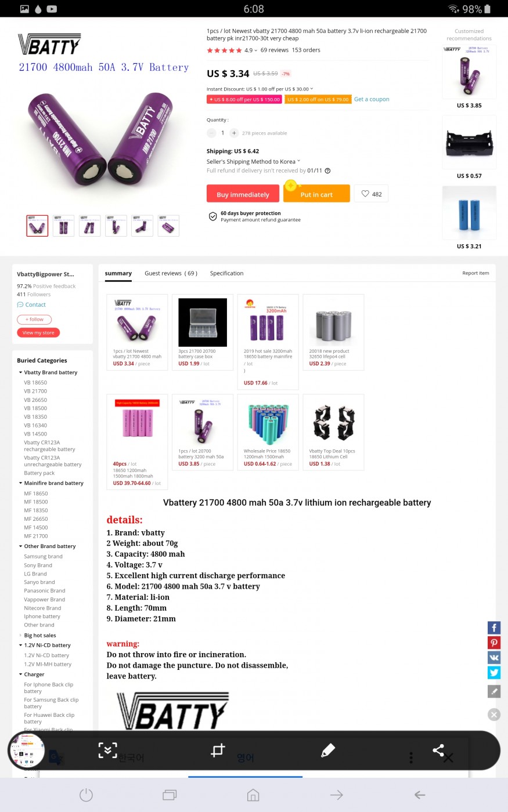Tap the Android home button
The height and width of the screenshot is (812, 508).
point(253,795)
